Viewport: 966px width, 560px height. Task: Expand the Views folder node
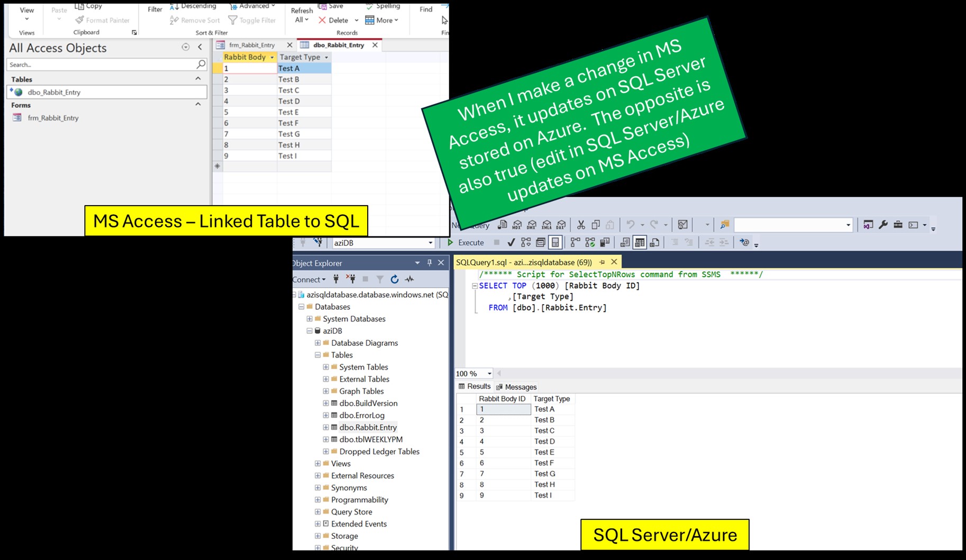tap(317, 464)
